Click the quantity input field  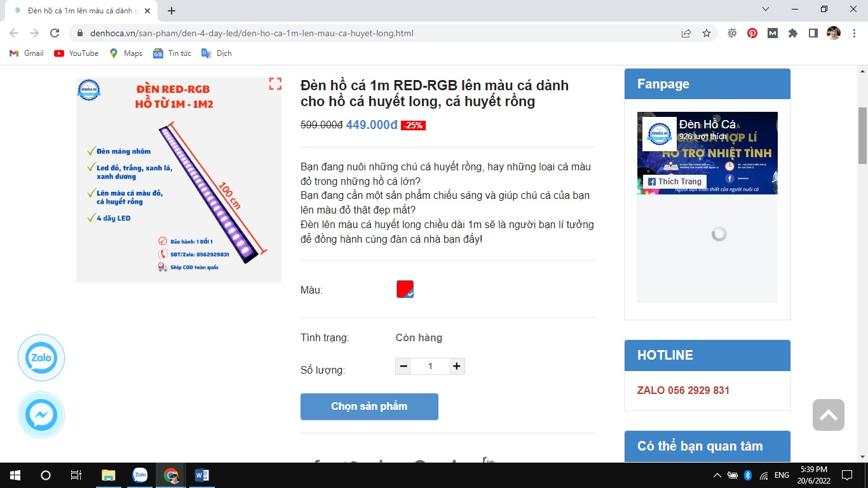(x=430, y=366)
